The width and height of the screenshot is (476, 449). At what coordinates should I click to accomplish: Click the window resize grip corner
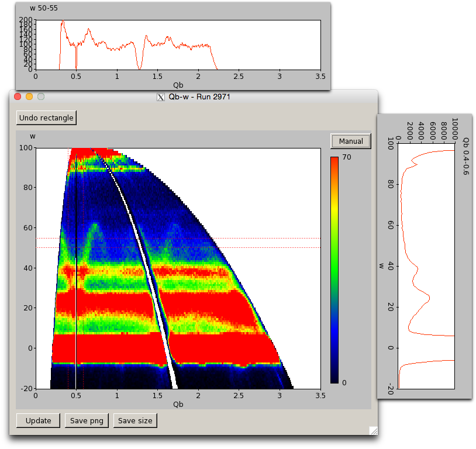(374, 430)
